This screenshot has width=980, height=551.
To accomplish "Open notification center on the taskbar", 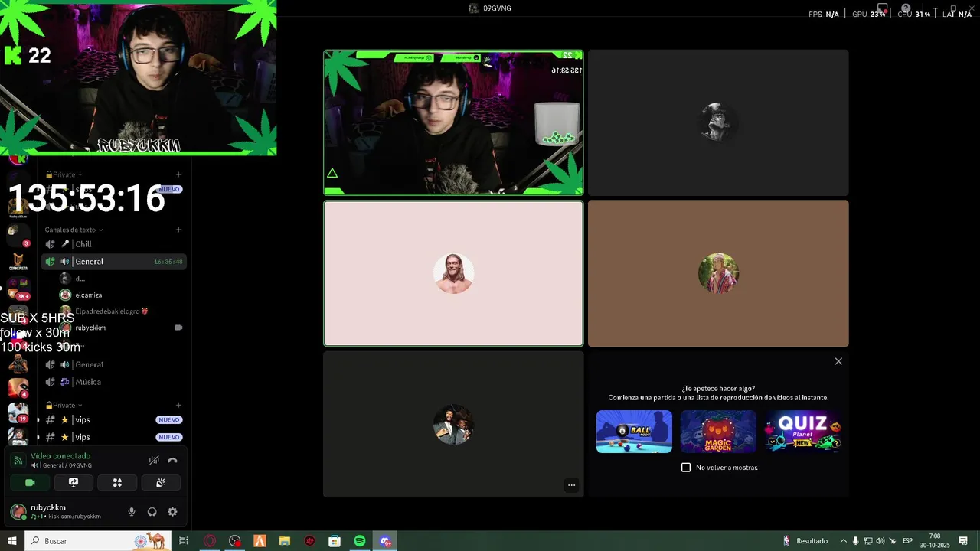I will tap(963, 541).
